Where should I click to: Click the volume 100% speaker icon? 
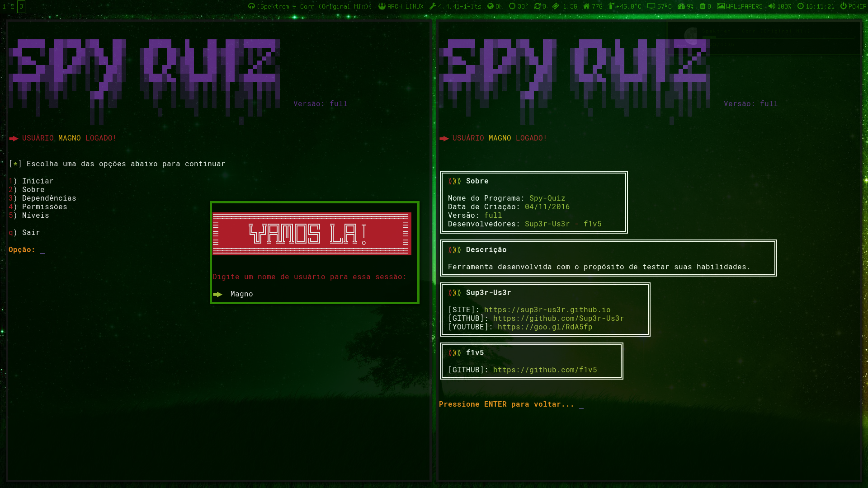pyautogui.click(x=772, y=6)
